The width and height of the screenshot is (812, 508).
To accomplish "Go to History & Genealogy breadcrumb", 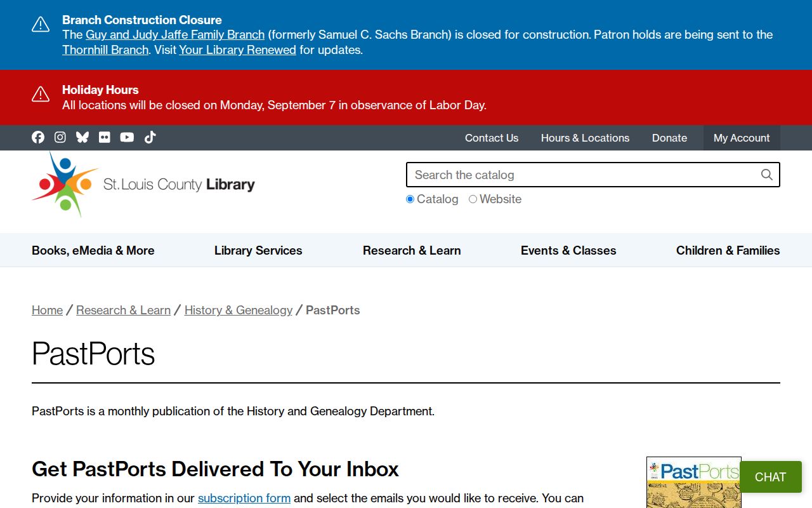I will click(239, 310).
